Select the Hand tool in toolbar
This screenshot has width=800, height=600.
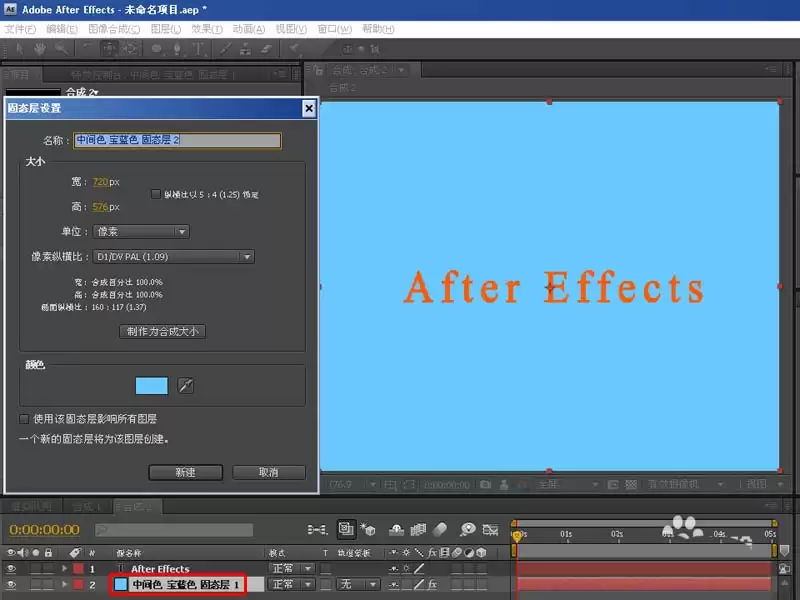[39, 49]
